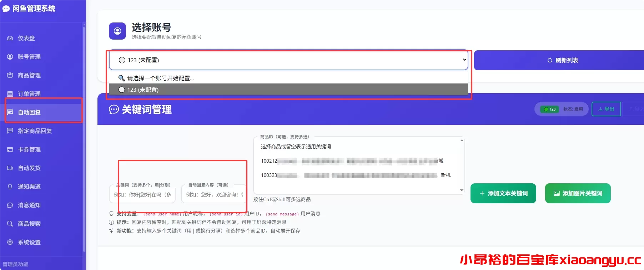Open 指定商品回复 page

[41, 131]
